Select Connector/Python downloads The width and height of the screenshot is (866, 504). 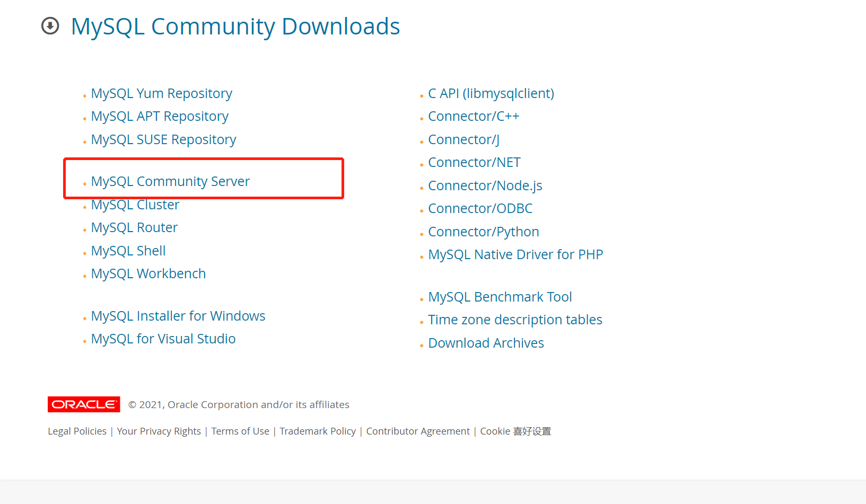483,232
